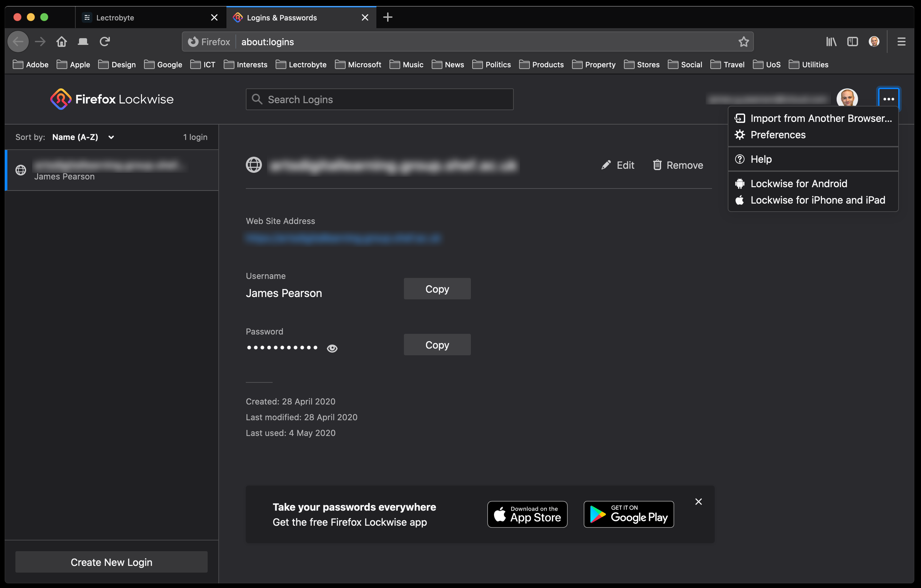Close the Logins & Passwords tab

pos(365,18)
